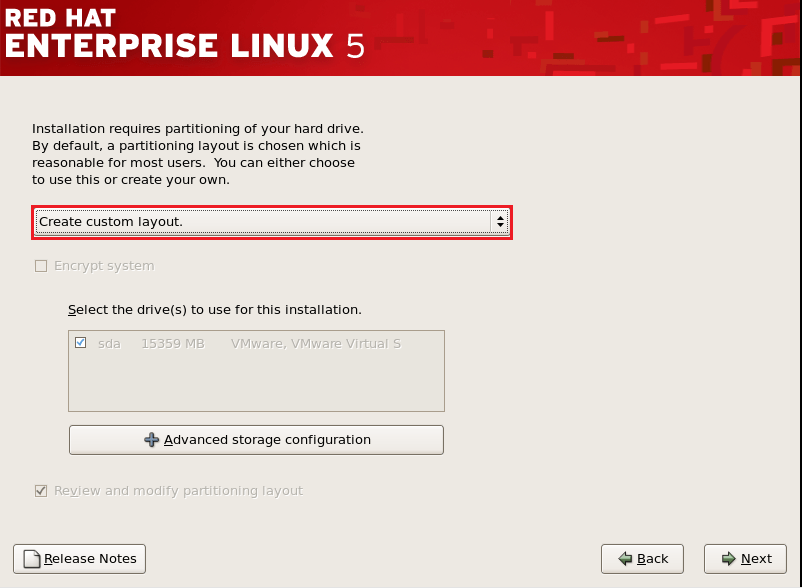The image size is (802, 588).
Task: Click the Release Notes document icon
Action: click(31, 559)
